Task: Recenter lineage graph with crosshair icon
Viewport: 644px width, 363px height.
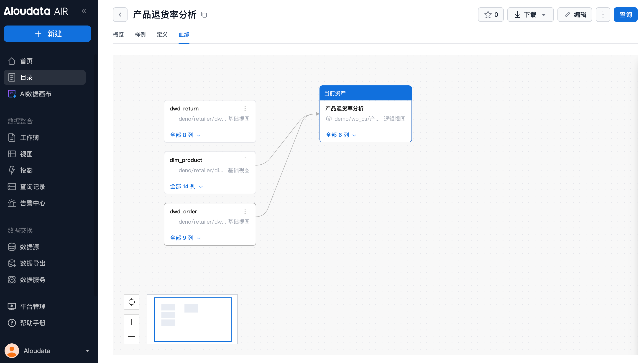Action: (131, 302)
